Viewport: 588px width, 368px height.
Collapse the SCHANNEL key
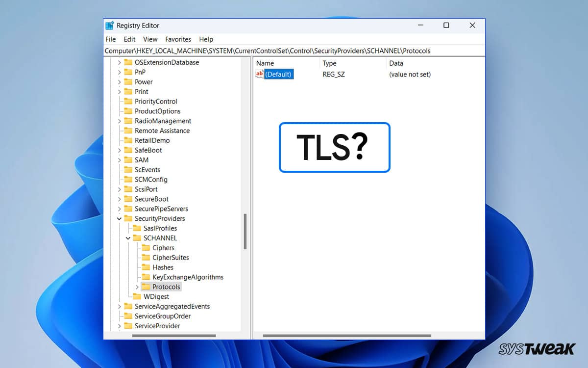[x=128, y=238]
